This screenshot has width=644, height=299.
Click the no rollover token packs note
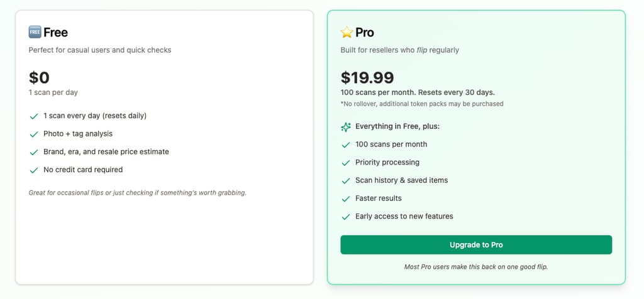(422, 104)
